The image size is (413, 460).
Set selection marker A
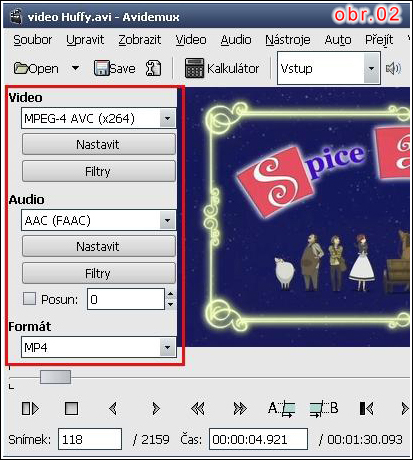(x=281, y=409)
